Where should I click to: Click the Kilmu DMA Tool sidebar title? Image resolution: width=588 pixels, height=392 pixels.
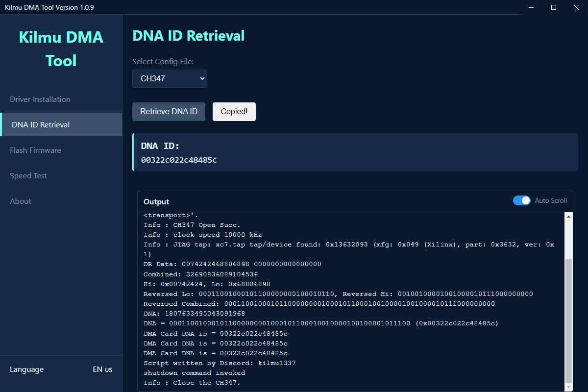click(61, 49)
